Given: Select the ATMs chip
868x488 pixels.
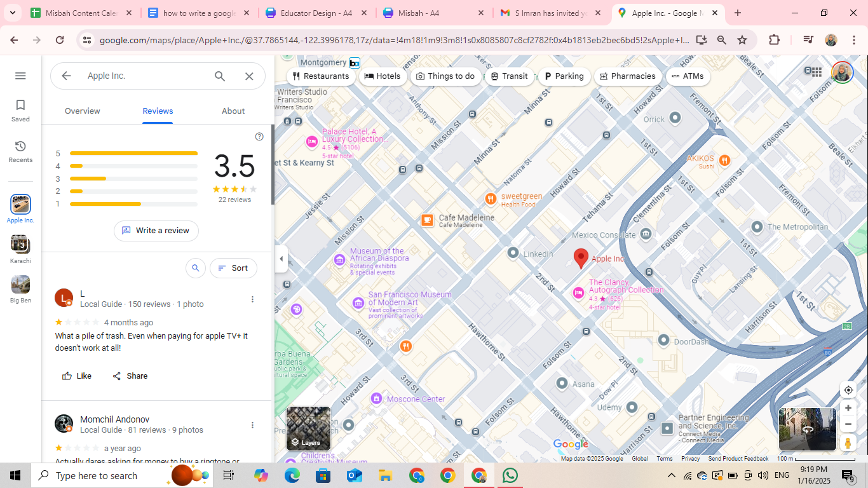Looking at the screenshot, I should (688, 76).
